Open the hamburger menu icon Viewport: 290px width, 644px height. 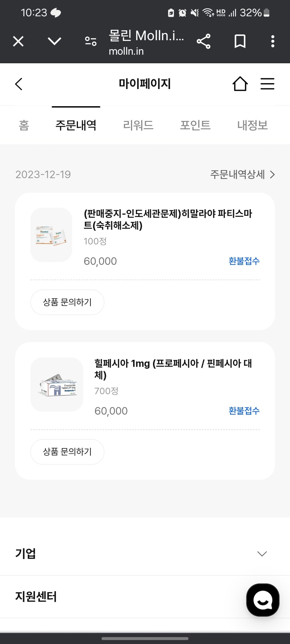coord(267,84)
